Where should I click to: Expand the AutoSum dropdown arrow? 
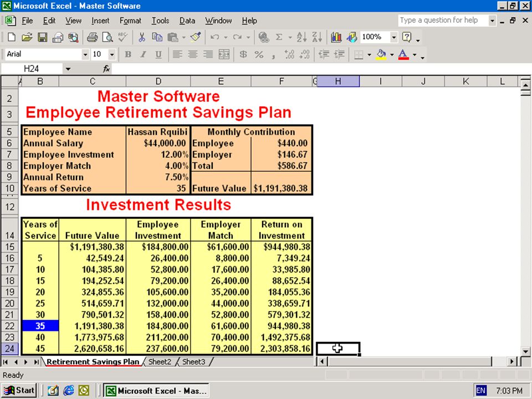pyautogui.click(x=290, y=37)
